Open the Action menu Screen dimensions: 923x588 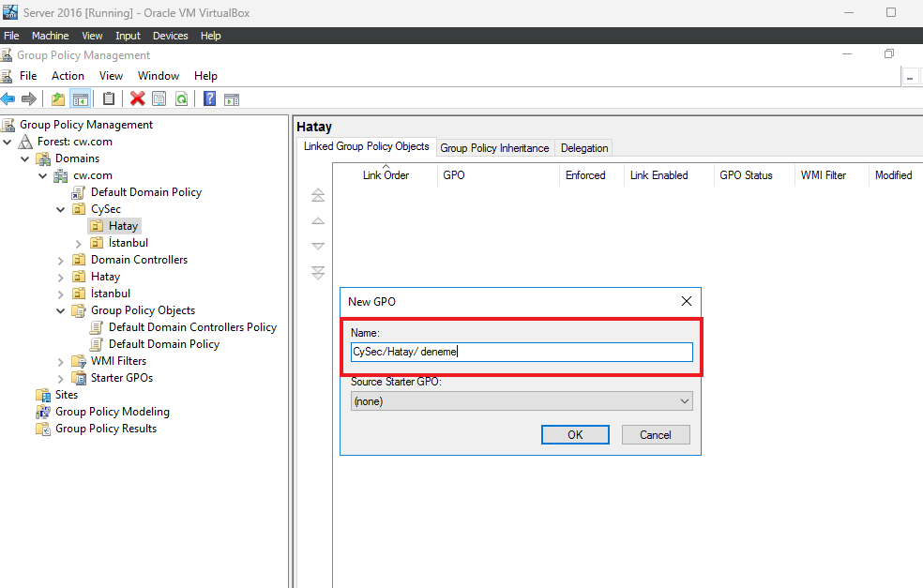[x=68, y=76]
